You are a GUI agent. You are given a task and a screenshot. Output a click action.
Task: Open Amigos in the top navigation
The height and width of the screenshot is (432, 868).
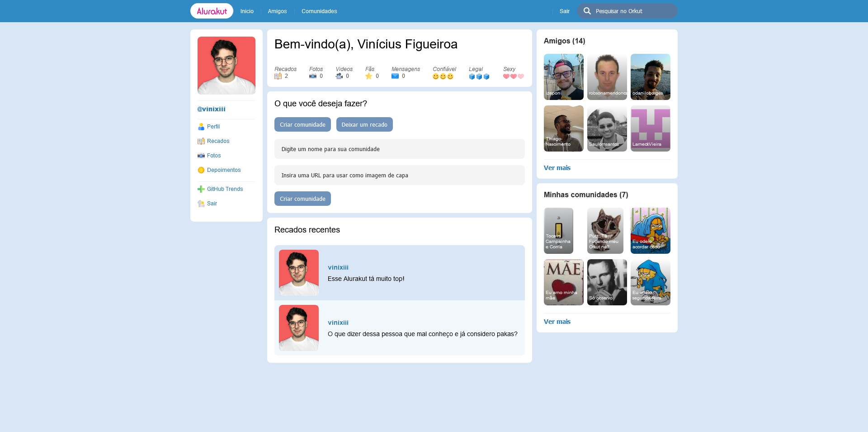(x=277, y=11)
